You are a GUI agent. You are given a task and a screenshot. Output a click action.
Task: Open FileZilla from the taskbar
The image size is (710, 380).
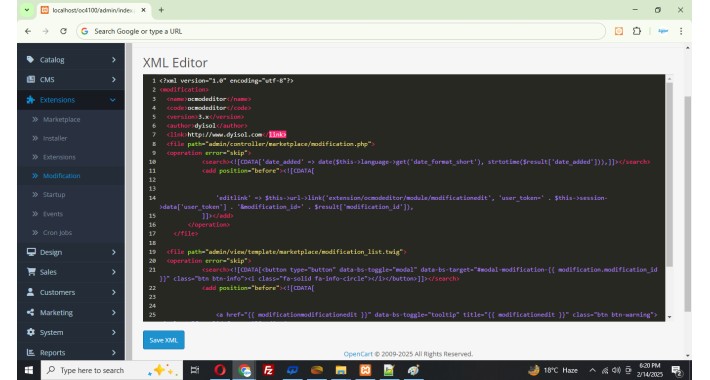tap(268, 370)
